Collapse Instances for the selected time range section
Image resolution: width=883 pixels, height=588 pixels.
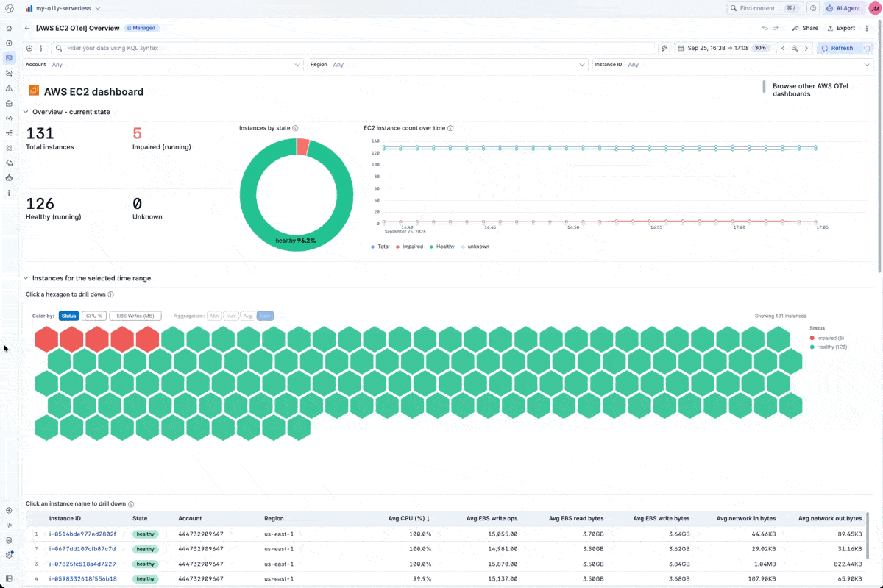coord(26,278)
